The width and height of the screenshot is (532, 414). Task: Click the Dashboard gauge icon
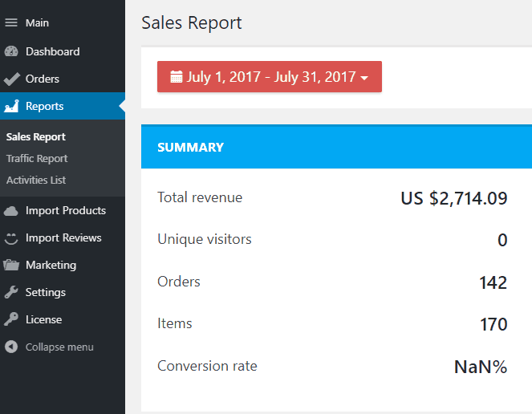[x=11, y=51]
